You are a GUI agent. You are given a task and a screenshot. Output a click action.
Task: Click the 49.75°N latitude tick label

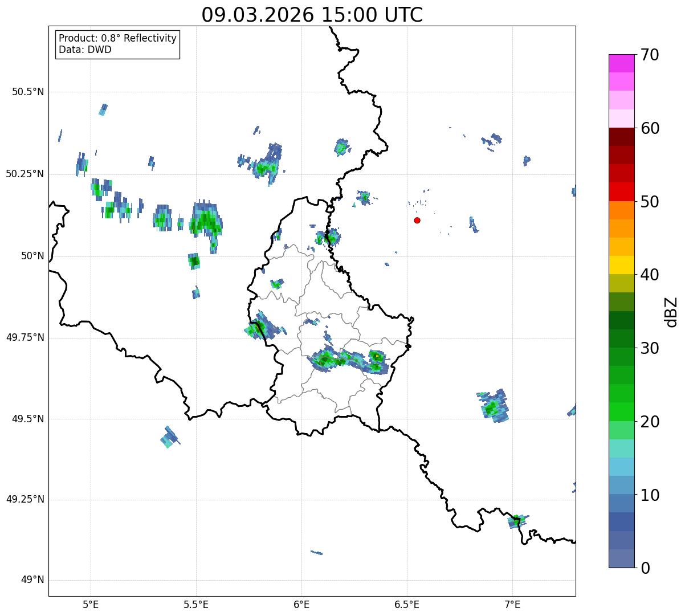[x=25, y=337]
